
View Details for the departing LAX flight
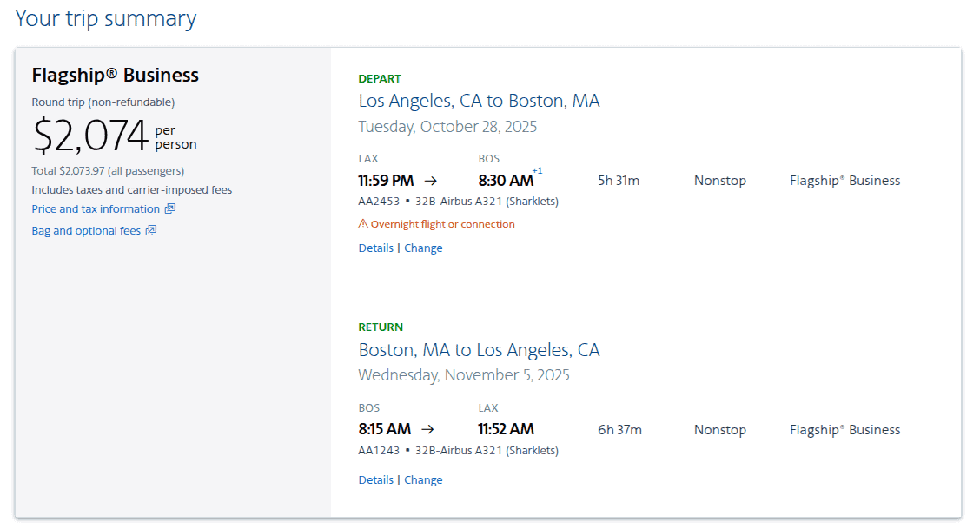click(x=375, y=248)
